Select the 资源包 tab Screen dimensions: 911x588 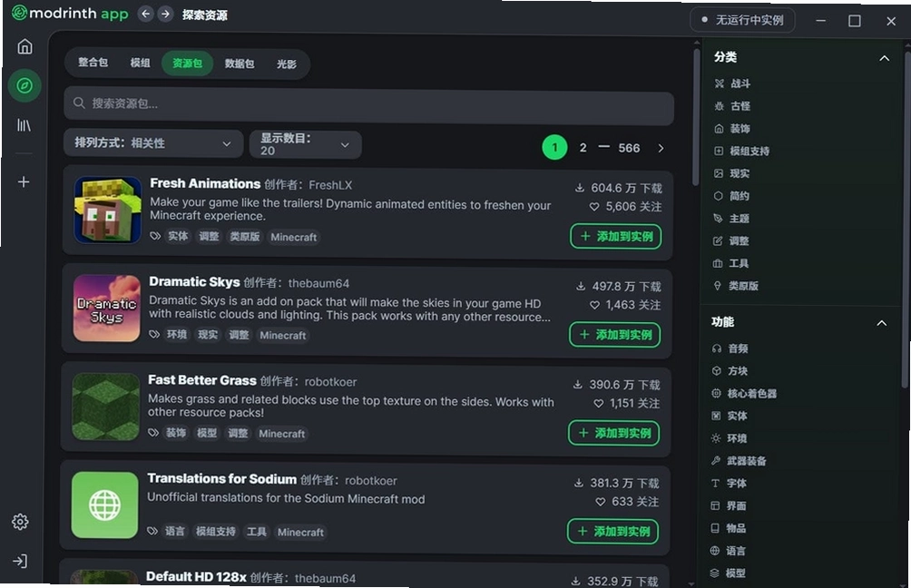point(187,64)
